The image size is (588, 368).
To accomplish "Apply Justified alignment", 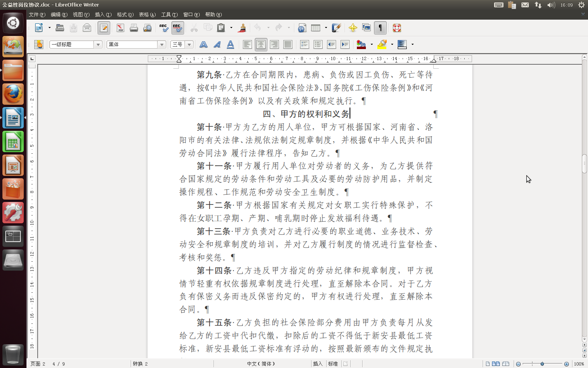I will [x=288, y=44].
